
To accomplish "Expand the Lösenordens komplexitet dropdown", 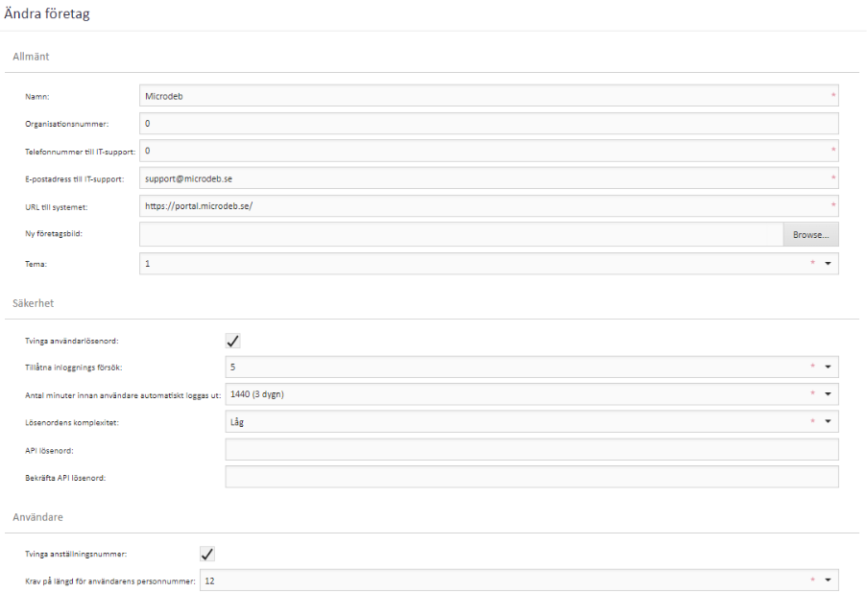I will pos(828,421).
